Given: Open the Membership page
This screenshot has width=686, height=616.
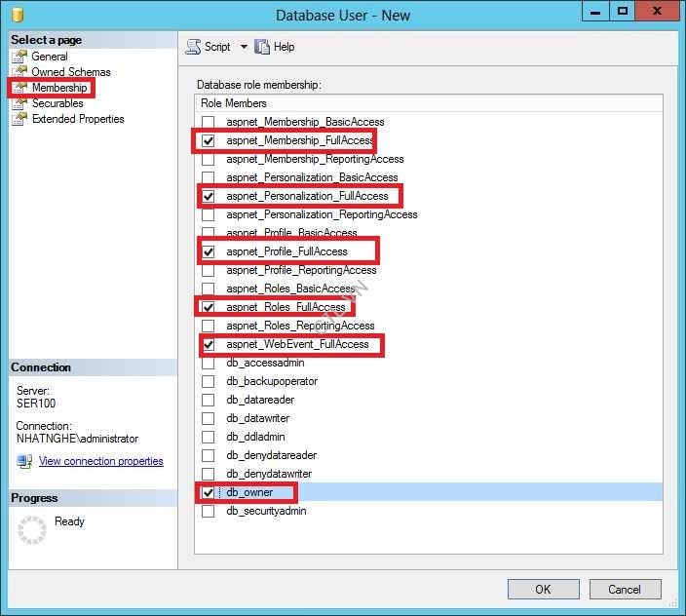Looking at the screenshot, I should coord(59,88).
